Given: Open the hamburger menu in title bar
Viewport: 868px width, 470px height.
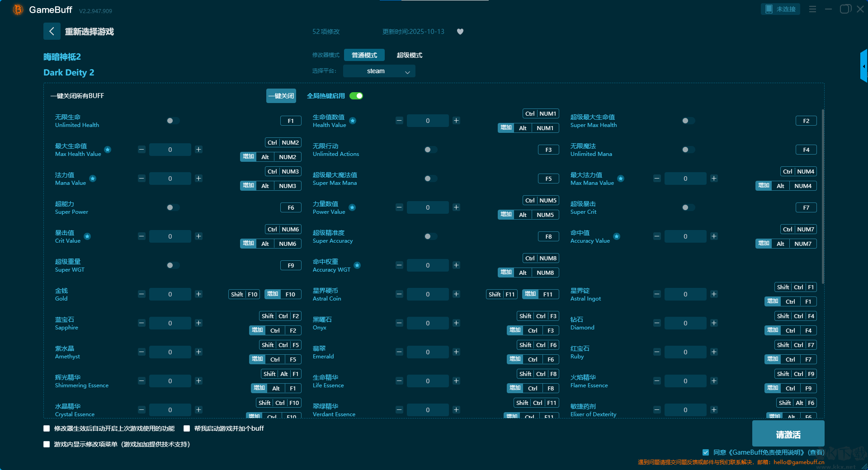Looking at the screenshot, I should coord(812,9).
